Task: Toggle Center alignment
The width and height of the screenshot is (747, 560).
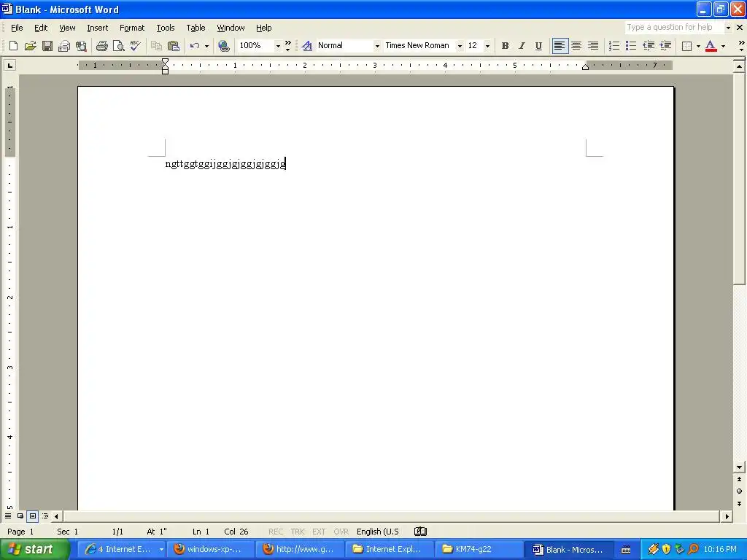Action: (576, 46)
